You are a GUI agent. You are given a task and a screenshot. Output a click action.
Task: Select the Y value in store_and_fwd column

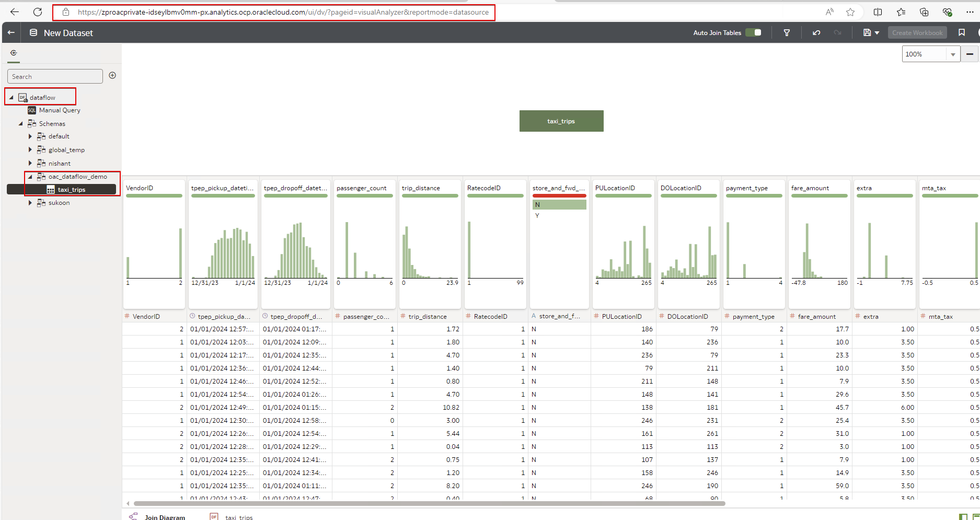point(537,216)
